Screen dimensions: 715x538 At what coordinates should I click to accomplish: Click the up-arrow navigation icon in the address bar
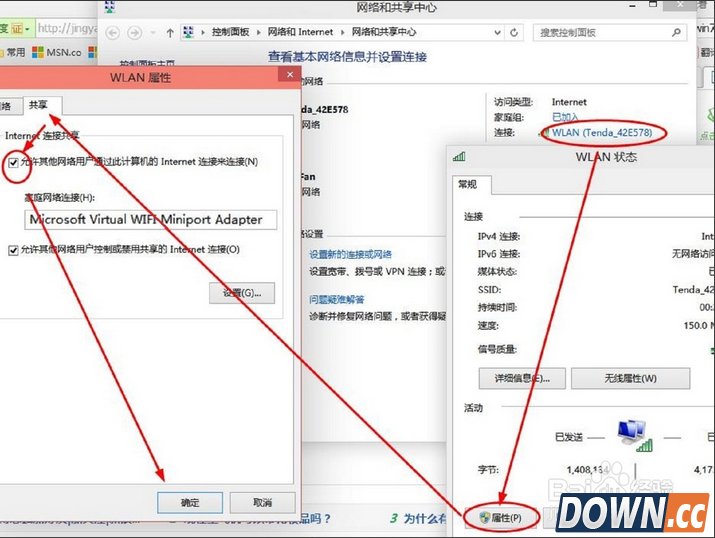[x=171, y=33]
